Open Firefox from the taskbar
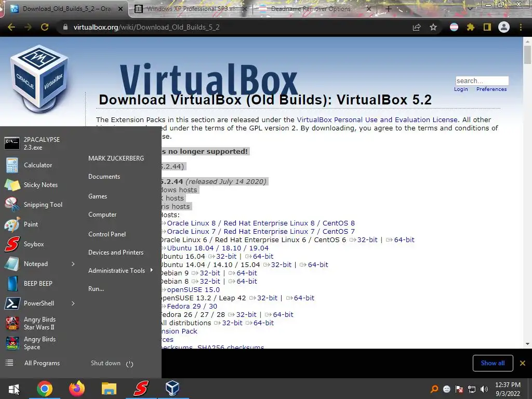The width and height of the screenshot is (532, 399). [77, 389]
